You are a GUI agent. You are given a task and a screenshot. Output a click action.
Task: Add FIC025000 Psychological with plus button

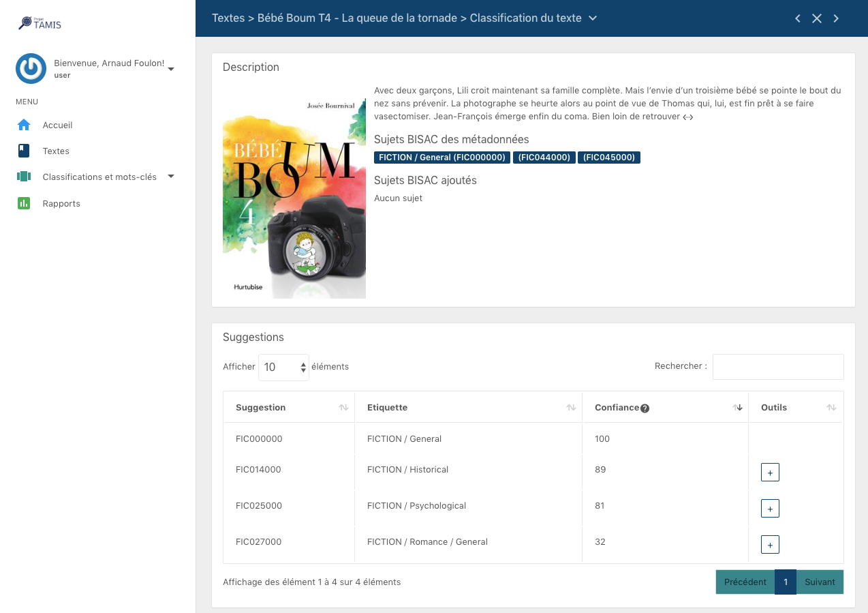(770, 508)
